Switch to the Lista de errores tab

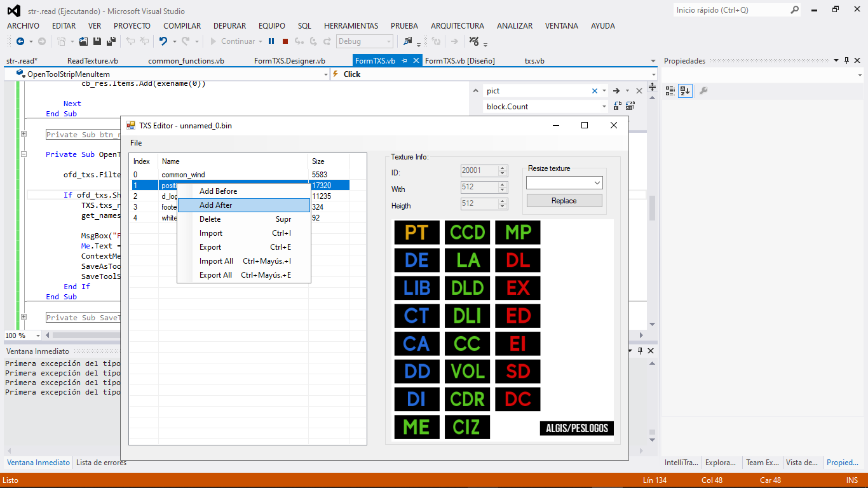click(x=101, y=463)
